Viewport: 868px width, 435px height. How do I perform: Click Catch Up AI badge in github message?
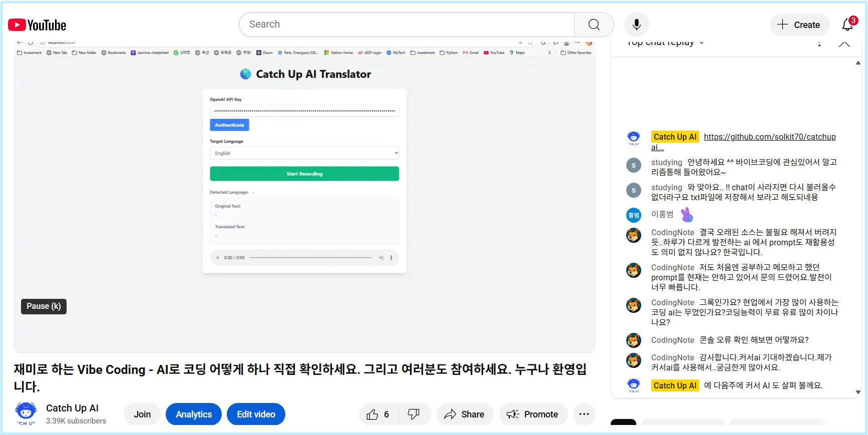[675, 137]
